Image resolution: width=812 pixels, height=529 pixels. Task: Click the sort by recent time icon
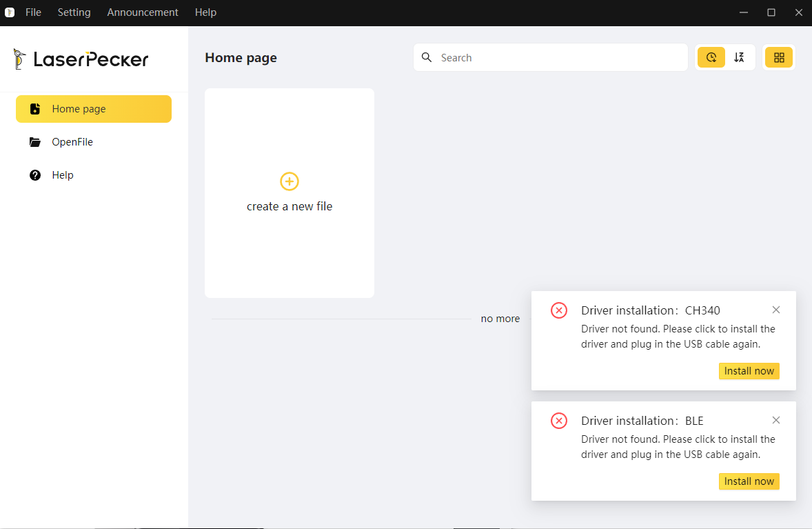711,57
